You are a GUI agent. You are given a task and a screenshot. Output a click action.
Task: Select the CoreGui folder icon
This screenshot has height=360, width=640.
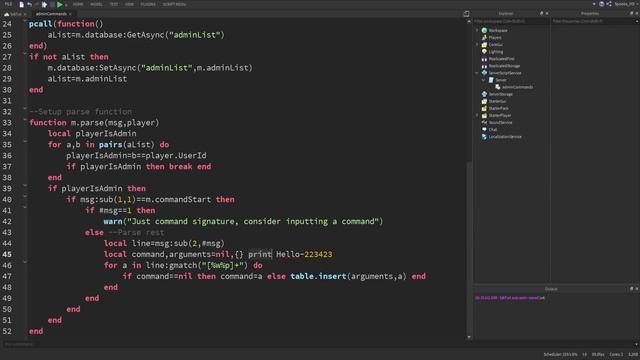click(x=484, y=44)
